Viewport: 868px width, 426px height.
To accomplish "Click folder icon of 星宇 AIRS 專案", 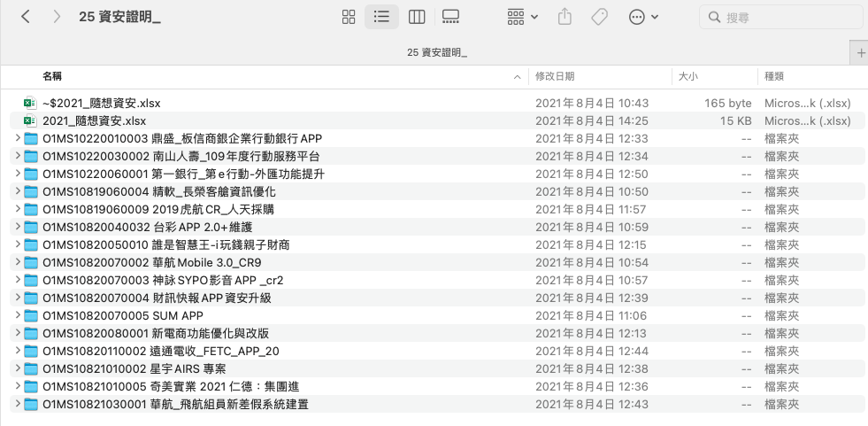I will tap(31, 369).
